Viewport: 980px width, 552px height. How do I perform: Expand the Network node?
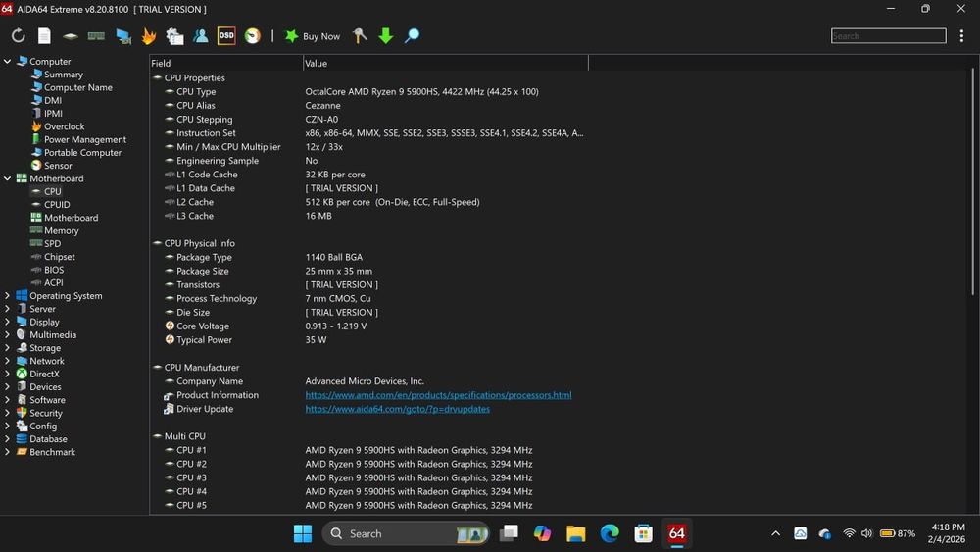coord(8,362)
